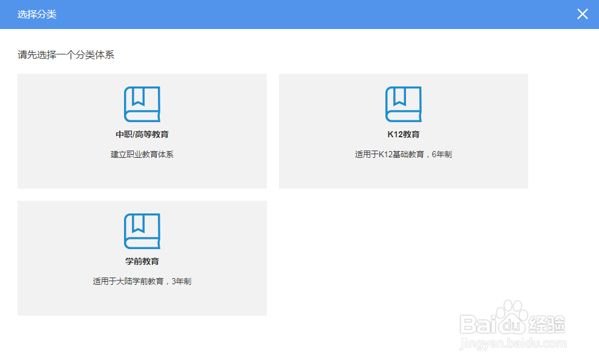Viewport: 599px width, 364px height.
Task: Click the prompt text 请先选择一个分类体系
Action: click(x=66, y=54)
